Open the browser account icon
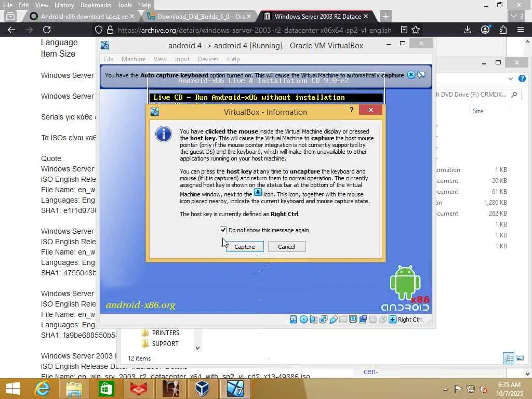 (485, 30)
